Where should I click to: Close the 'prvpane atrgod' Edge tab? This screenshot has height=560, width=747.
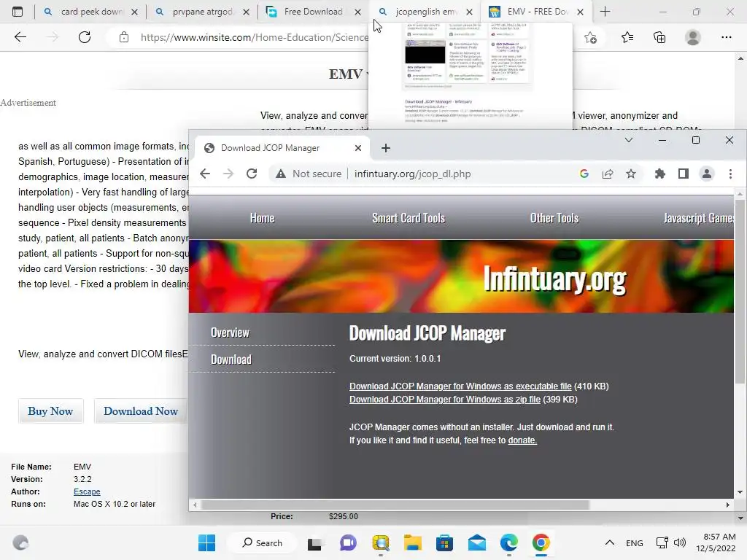click(247, 12)
